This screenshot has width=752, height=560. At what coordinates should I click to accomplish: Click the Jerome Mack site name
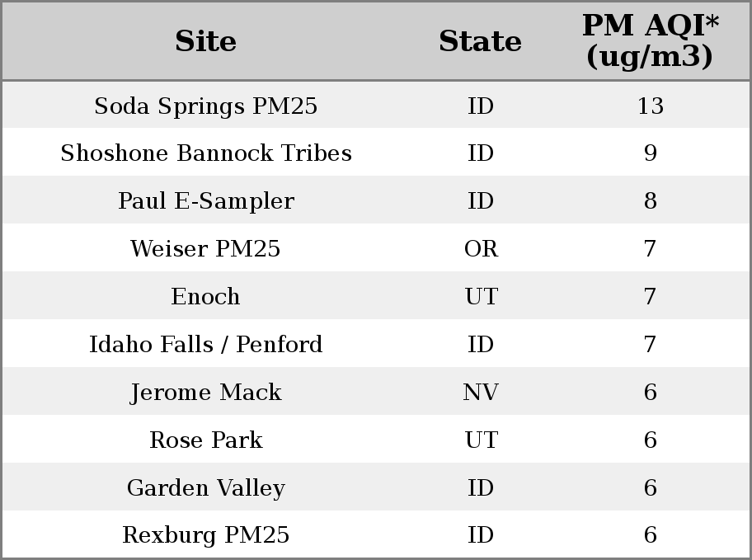click(x=206, y=392)
